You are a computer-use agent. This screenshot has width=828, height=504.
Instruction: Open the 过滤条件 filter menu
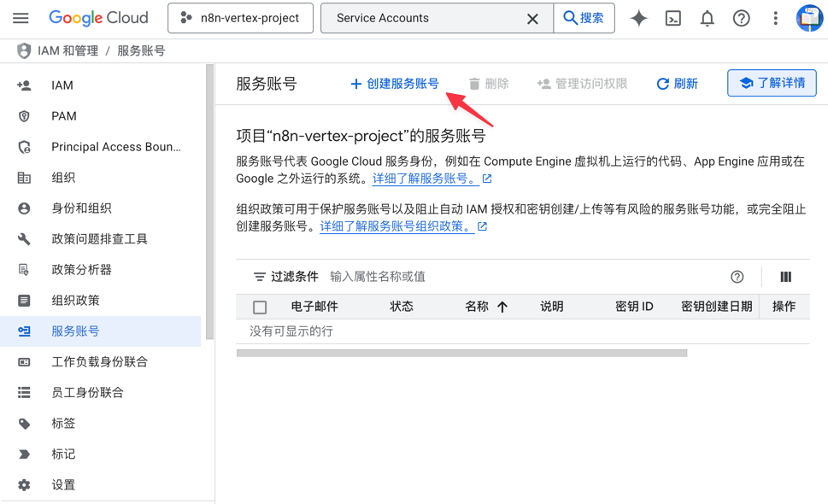pos(285,277)
